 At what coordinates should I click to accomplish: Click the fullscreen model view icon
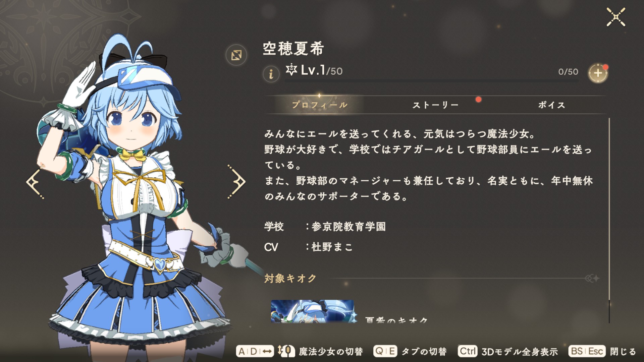tap(236, 55)
